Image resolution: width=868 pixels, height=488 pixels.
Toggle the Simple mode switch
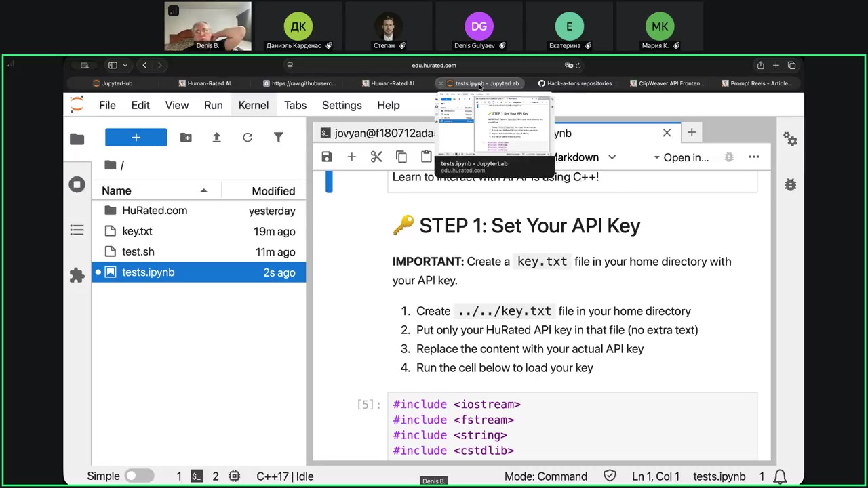point(139,476)
